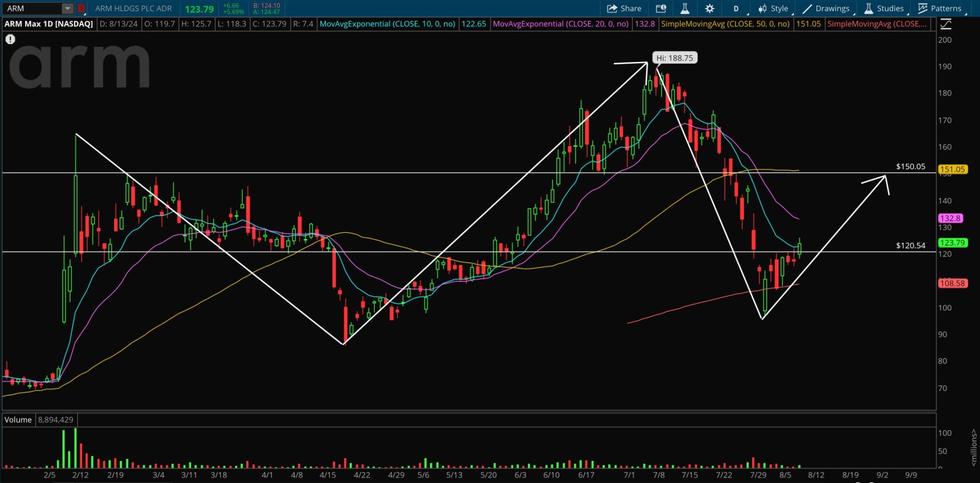Image resolution: width=980 pixels, height=483 pixels.
Task: Select the truncated red SimpleMovingAvg label
Action: 877,24
